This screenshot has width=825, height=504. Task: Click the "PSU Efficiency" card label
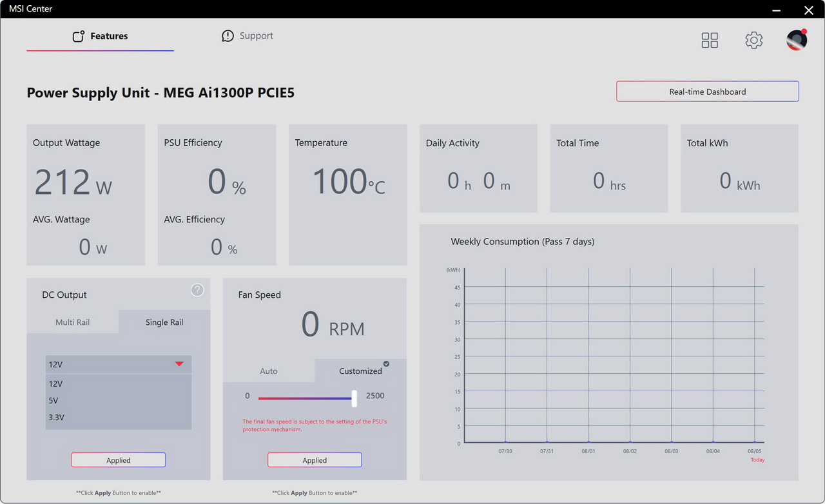(193, 143)
